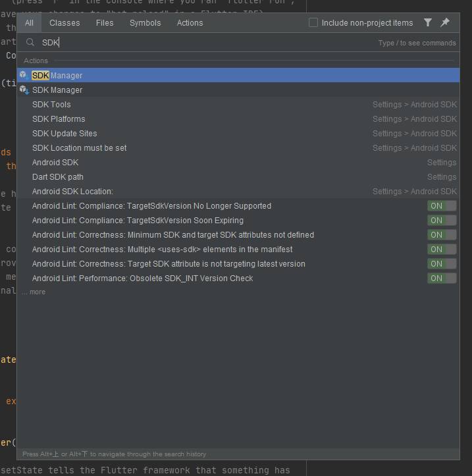472x476 pixels.
Task: Select the highlighted SDK Manager action
Action: pos(238,75)
